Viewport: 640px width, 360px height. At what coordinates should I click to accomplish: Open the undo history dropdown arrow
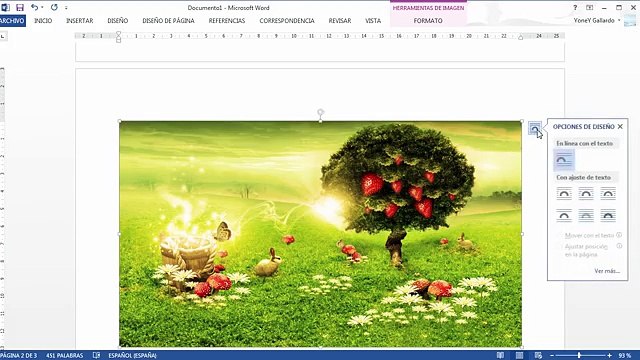click(x=42, y=8)
